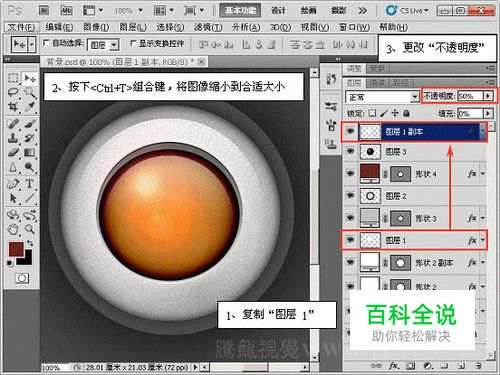This screenshot has width=500, height=375.
Task: Select the Brush tool
Action: click(30, 124)
